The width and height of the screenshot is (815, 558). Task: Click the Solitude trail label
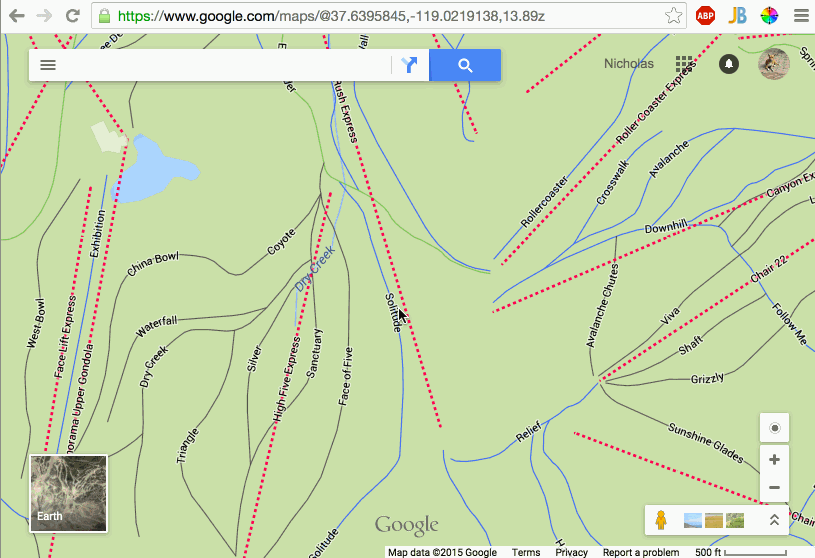coord(393,312)
